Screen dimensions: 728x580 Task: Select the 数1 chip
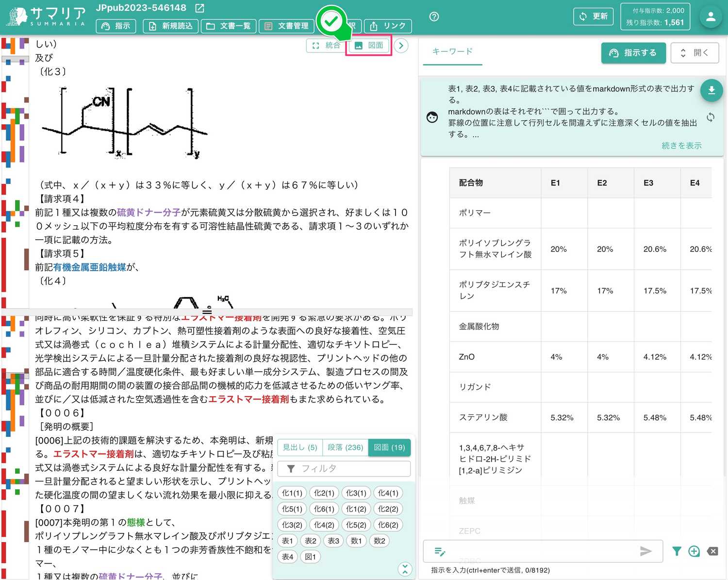356,541
